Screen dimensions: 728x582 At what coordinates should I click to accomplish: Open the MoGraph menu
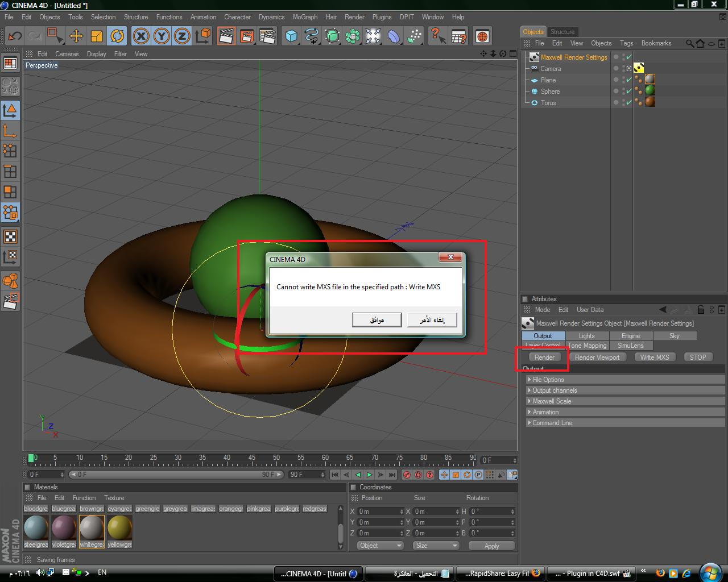tap(305, 17)
